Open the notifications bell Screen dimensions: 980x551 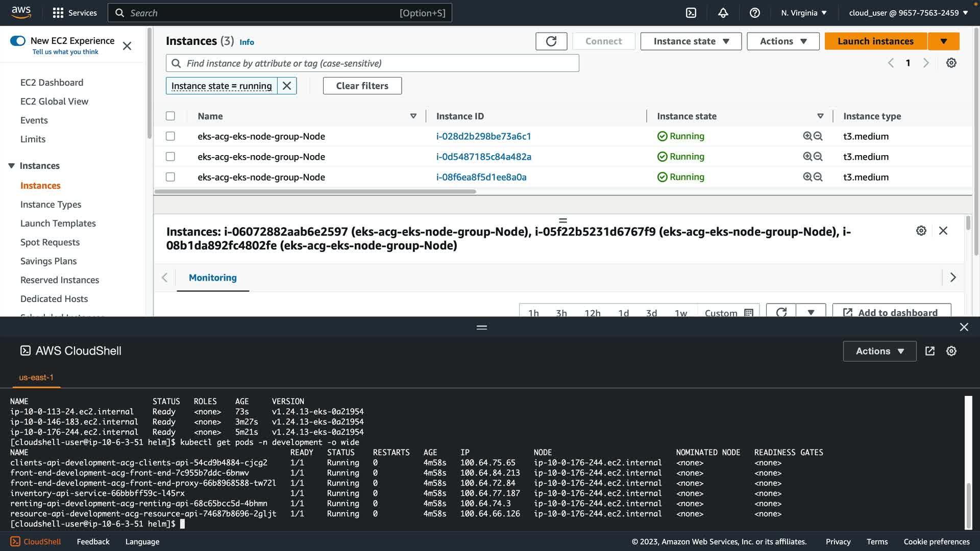[x=723, y=13]
